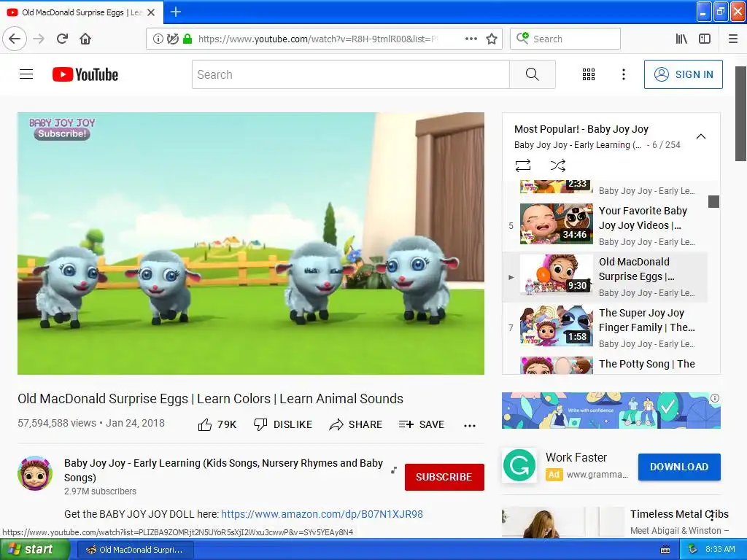View secure connection padlock details
Image resolution: width=747 pixels, height=560 pixels.
coord(187,39)
